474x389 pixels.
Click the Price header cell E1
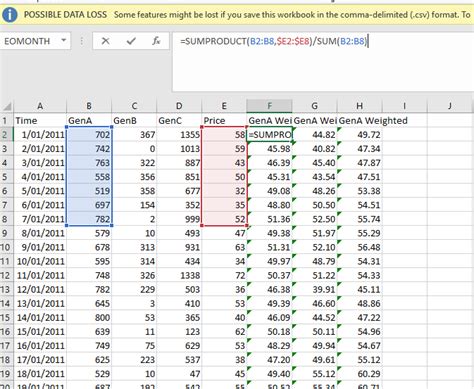[x=224, y=120]
